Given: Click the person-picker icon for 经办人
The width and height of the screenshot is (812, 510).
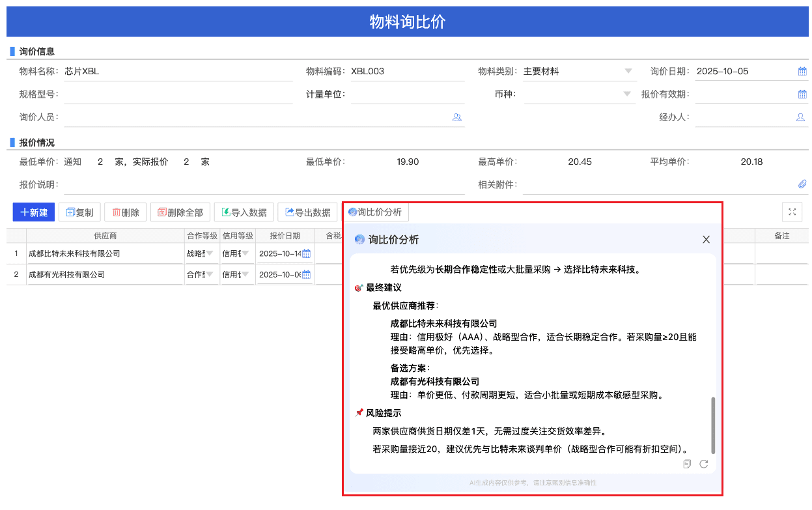Looking at the screenshot, I should click(x=801, y=117).
